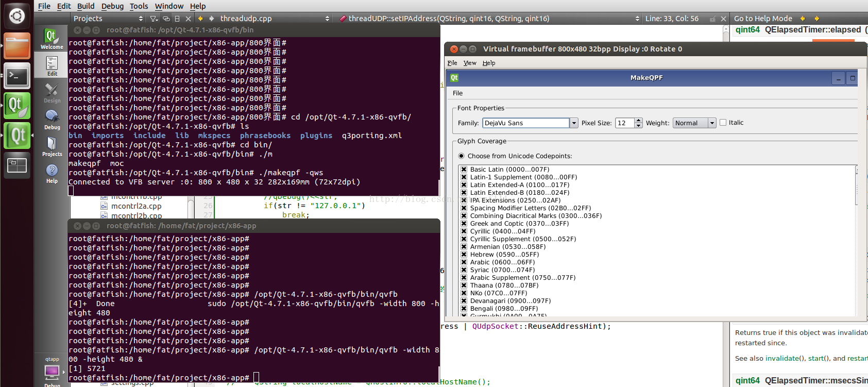Select Choose from Unicode Codepoints radio button

[x=462, y=156]
